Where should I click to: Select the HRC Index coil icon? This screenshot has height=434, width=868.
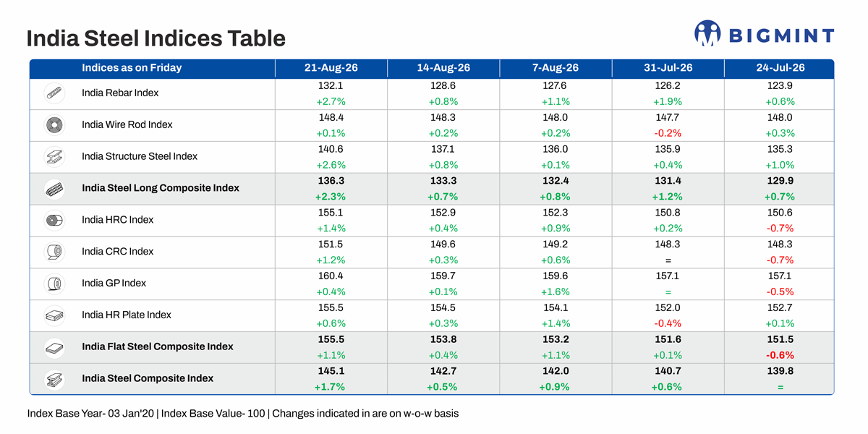(x=55, y=220)
